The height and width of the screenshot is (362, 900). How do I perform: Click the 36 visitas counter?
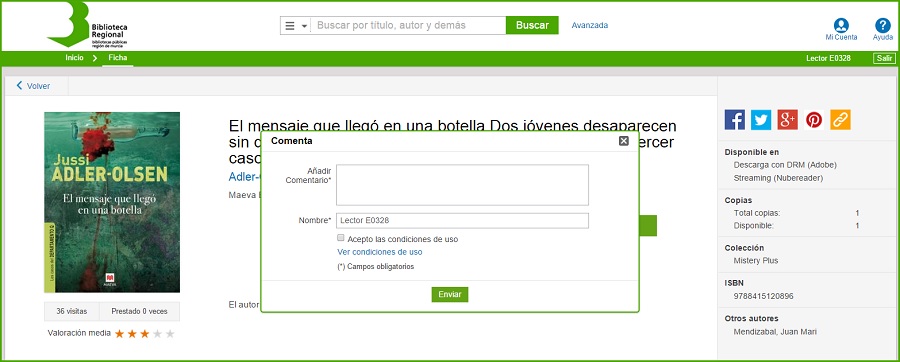(72, 312)
